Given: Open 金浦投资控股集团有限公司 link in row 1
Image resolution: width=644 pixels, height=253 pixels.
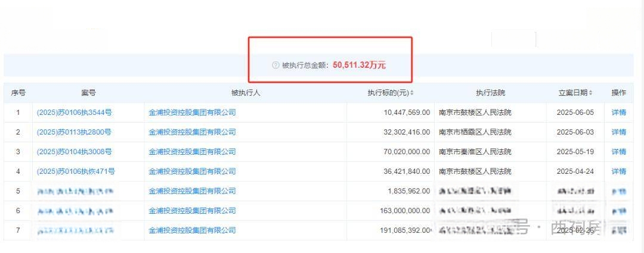Looking at the screenshot, I should tap(192, 113).
